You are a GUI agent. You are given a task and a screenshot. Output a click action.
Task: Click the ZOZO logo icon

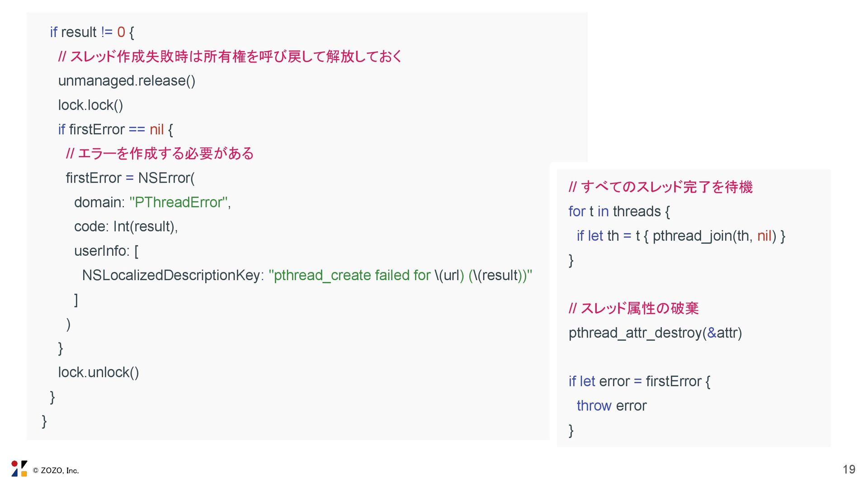pos(19,469)
